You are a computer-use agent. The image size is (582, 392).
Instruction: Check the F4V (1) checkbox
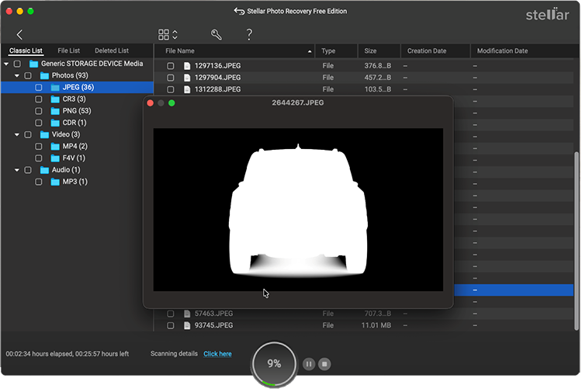(39, 158)
